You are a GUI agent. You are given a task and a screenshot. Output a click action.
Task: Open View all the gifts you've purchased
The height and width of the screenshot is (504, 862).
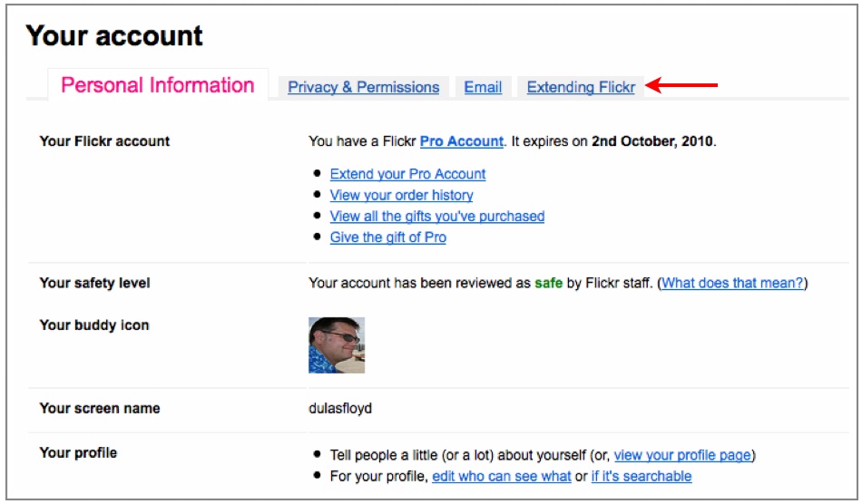click(437, 217)
